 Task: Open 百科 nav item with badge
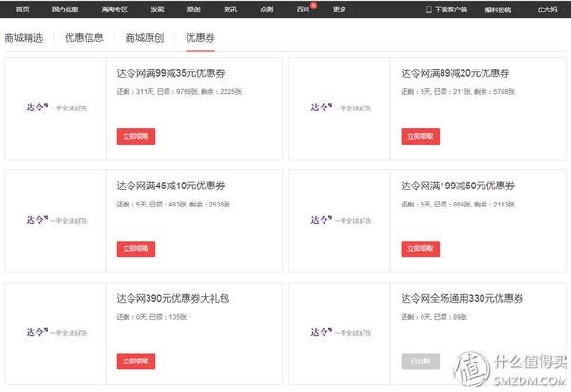pos(303,10)
